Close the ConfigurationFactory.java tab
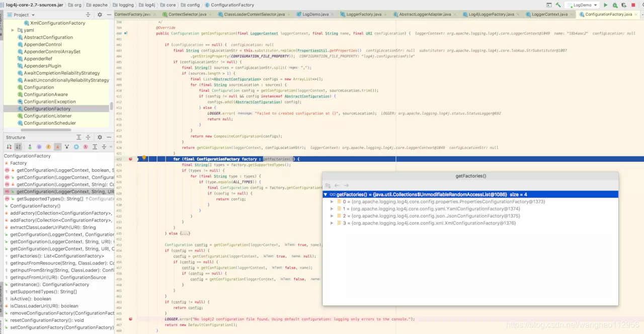This screenshot has width=644, height=334. point(636,14)
